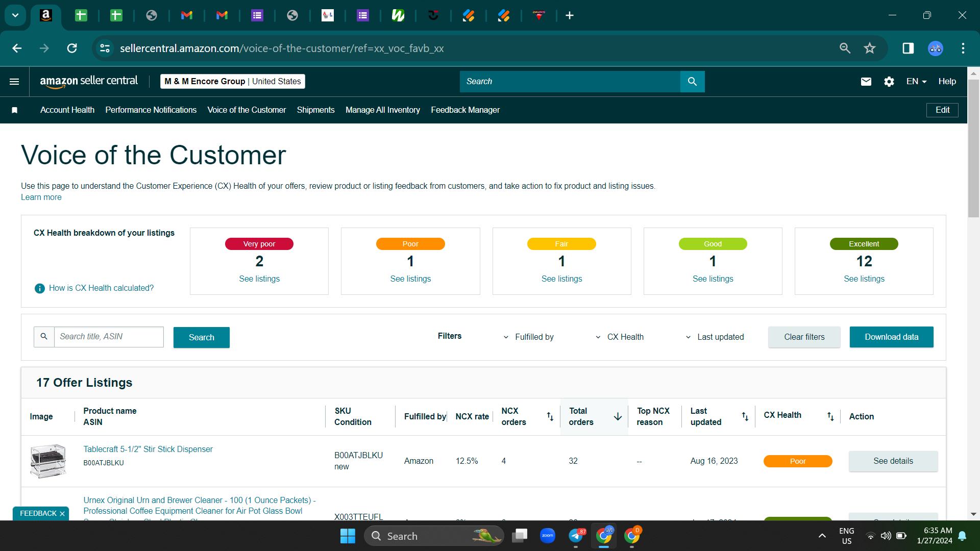Screen dimensions: 980x551
Task: Select Voice of the Customer menu item
Action: click(247, 110)
